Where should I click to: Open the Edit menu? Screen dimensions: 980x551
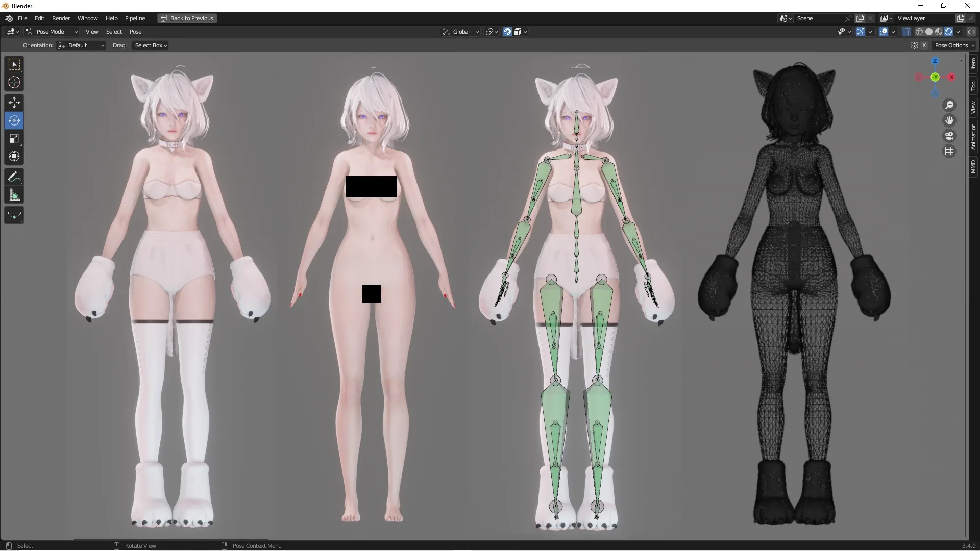pyautogui.click(x=39, y=18)
